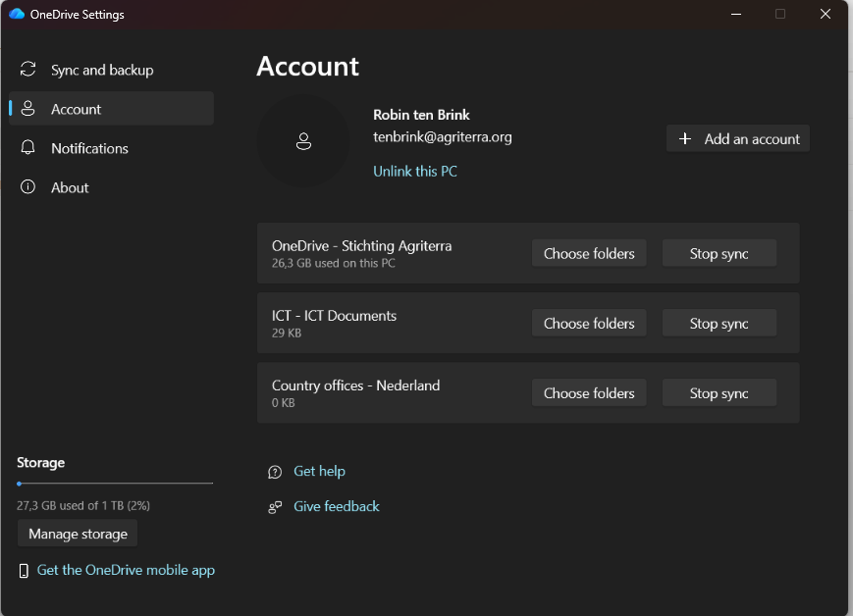Minimize the OneDrive Settings window
The width and height of the screenshot is (853, 616).
point(736,14)
